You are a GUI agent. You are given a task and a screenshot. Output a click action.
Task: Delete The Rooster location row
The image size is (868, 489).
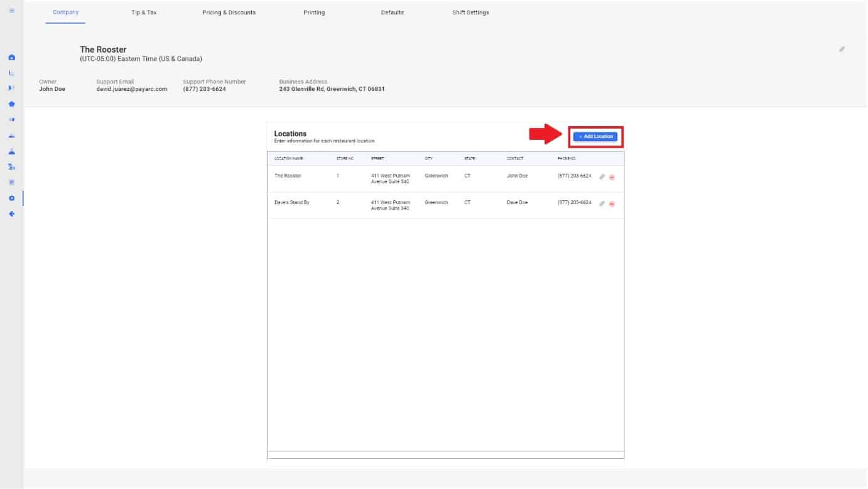pyautogui.click(x=612, y=177)
